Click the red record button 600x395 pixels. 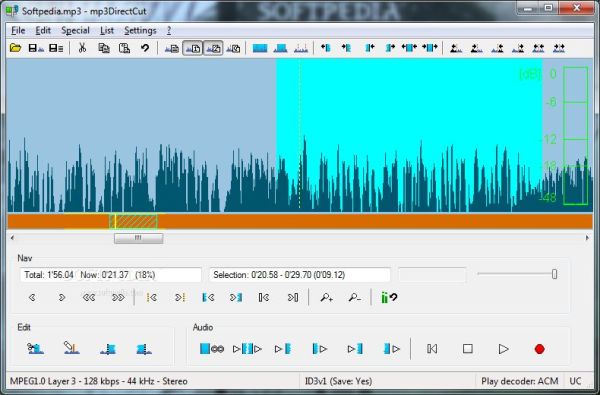click(x=540, y=349)
